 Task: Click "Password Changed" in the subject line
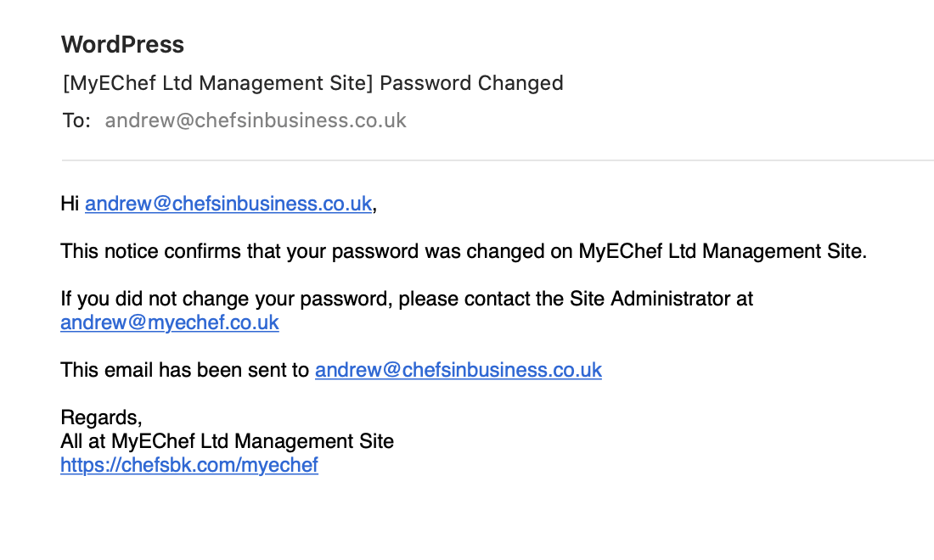click(471, 83)
